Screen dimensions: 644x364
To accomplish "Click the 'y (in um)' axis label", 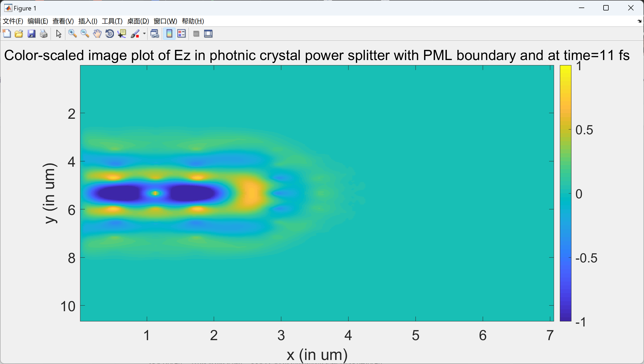I will pyautogui.click(x=50, y=193).
